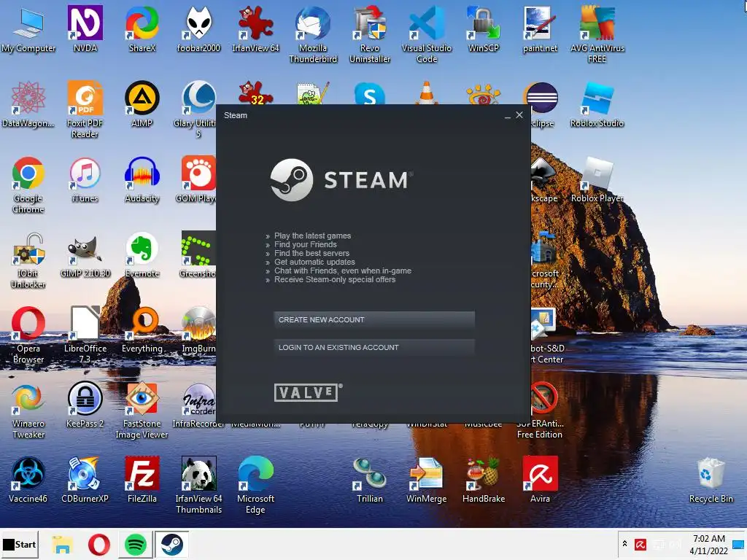Select the Roblox Player icon
The image size is (747, 560).
point(597,180)
